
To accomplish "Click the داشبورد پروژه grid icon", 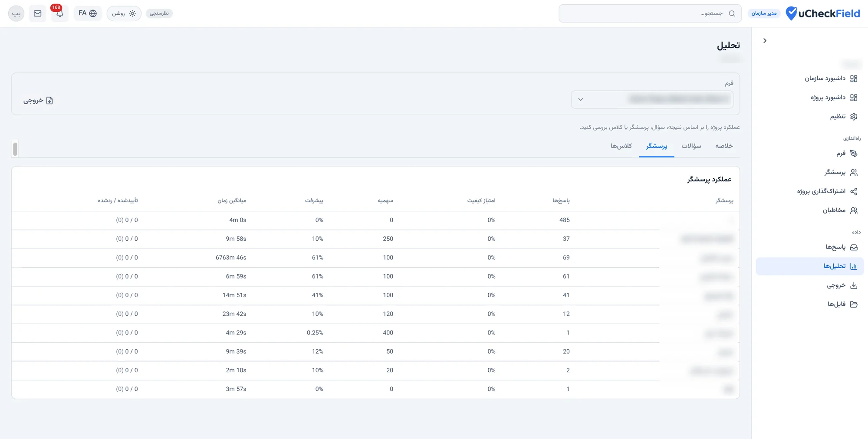I will (854, 98).
